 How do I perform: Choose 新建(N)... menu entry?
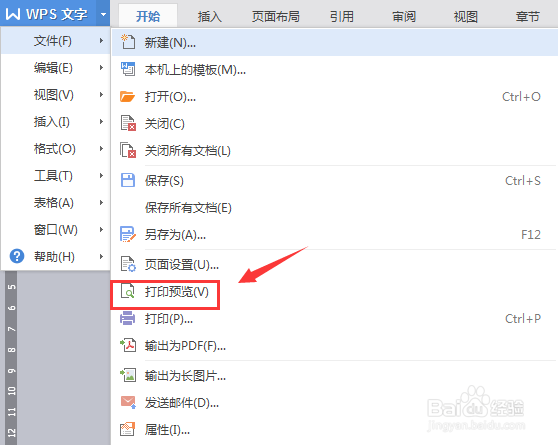point(335,42)
